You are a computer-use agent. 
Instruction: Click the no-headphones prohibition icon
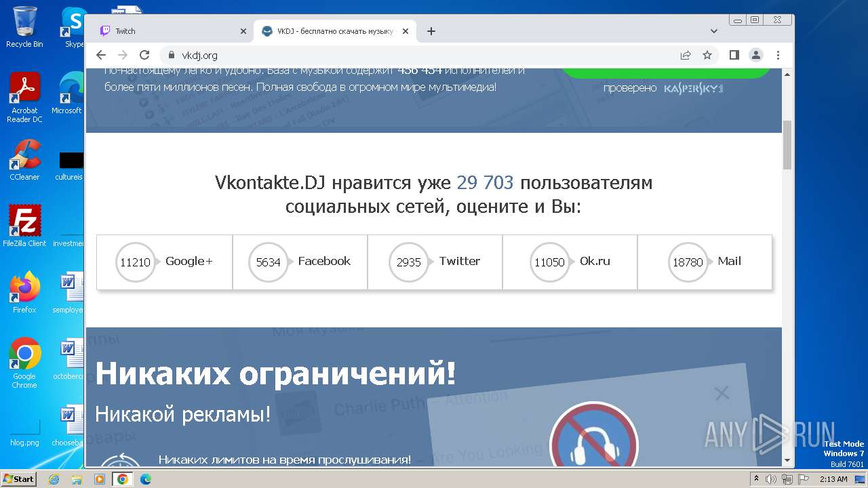click(594, 434)
